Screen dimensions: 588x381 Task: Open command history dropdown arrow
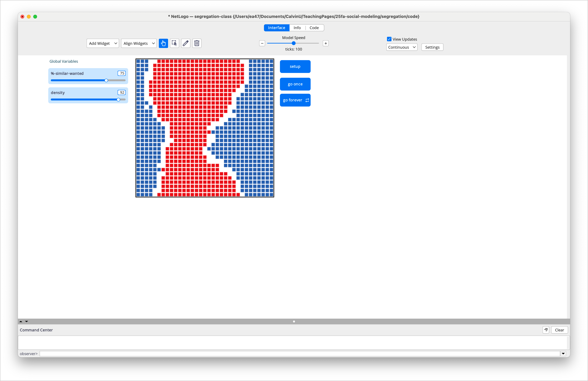[x=563, y=353]
